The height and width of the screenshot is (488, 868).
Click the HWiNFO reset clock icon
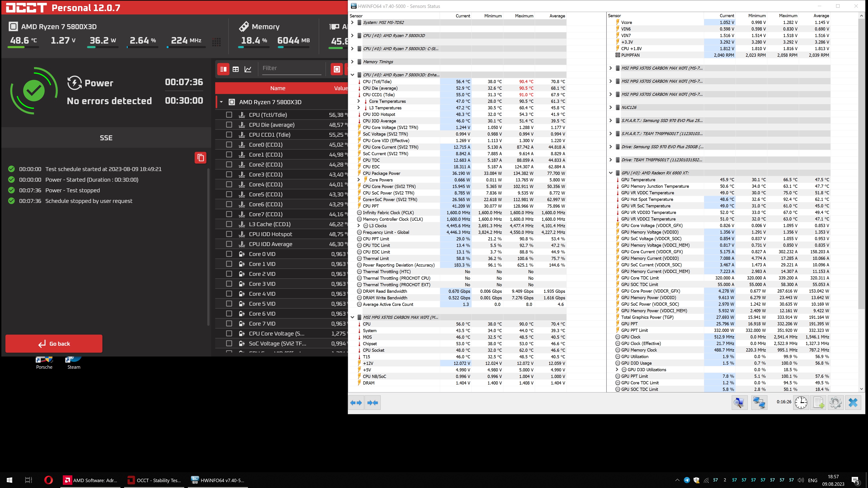801,402
